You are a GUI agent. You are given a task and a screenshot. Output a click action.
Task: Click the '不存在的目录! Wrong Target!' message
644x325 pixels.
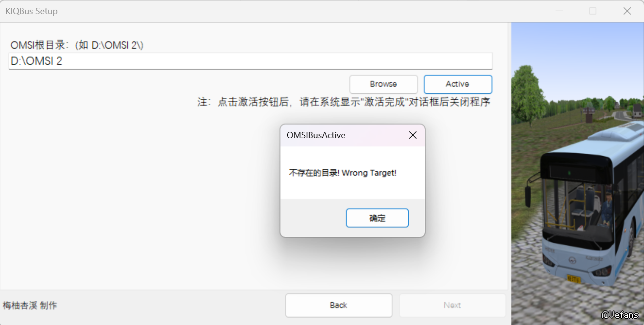click(x=343, y=173)
